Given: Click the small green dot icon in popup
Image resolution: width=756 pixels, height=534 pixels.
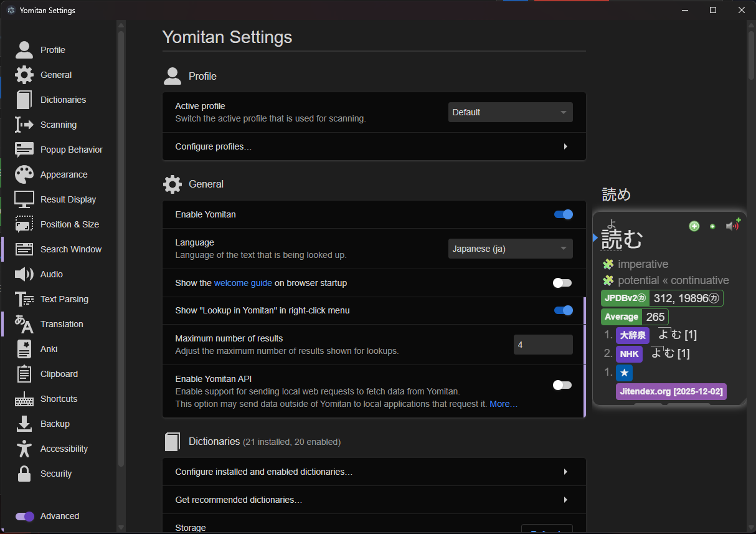Looking at the screenshot, I should (712, 226).
